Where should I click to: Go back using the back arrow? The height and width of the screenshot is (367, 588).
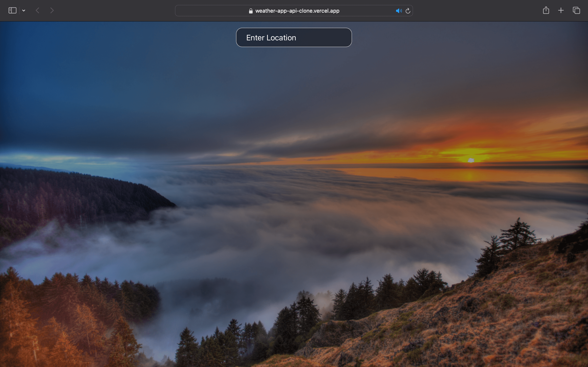pyautogui.click(x=37, y=10)
